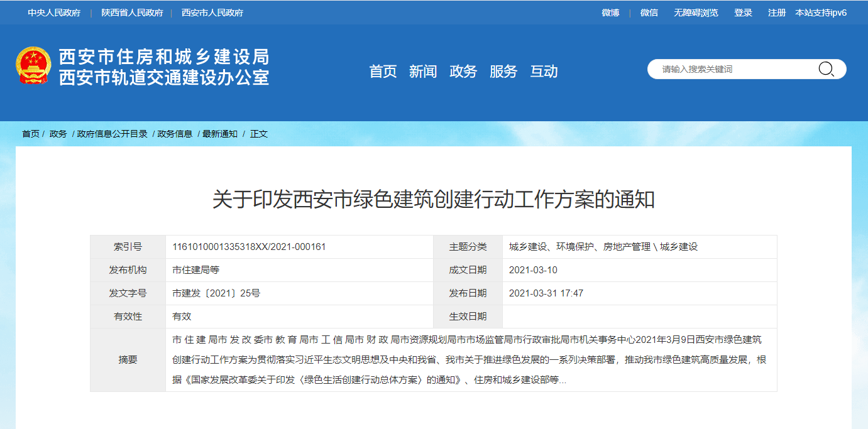Open 最新通知 in the breadcrumb
Screen dimensions: 868x429
(x=220, y=134)
